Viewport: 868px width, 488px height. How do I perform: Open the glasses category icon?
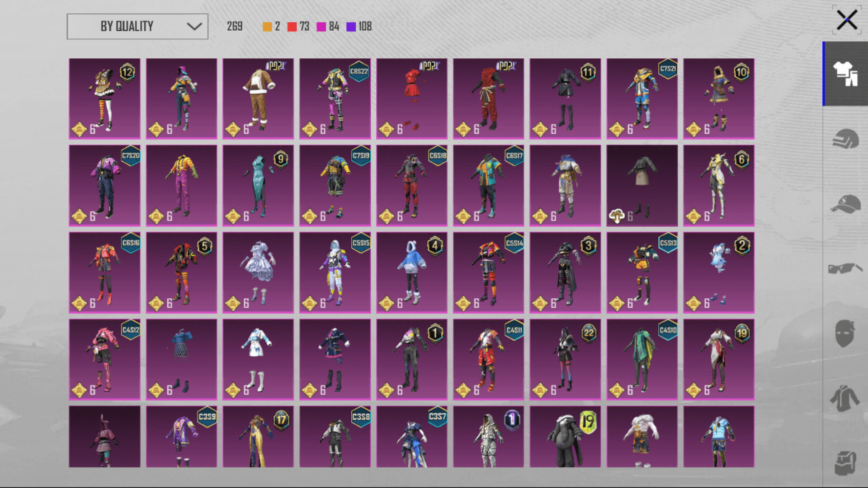point(844,269)
